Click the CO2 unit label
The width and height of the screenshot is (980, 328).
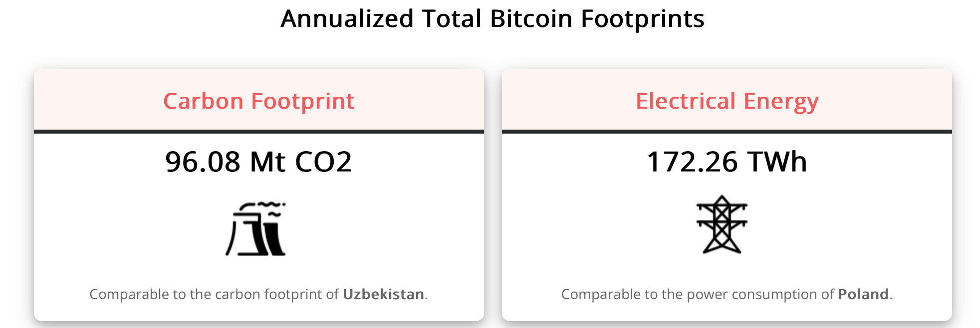tap(323, 162)
